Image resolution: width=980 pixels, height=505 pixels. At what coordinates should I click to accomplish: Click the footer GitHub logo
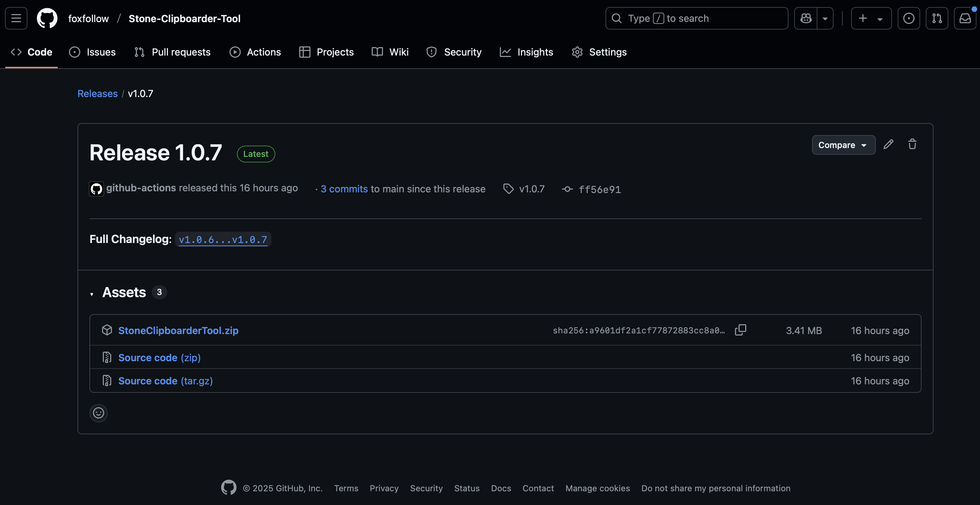(x=229, y=487)
